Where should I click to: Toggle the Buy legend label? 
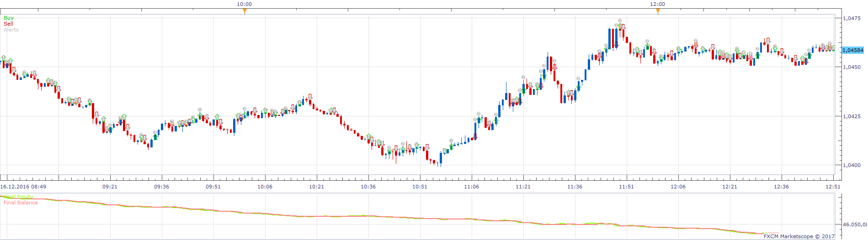click(9, 18)
